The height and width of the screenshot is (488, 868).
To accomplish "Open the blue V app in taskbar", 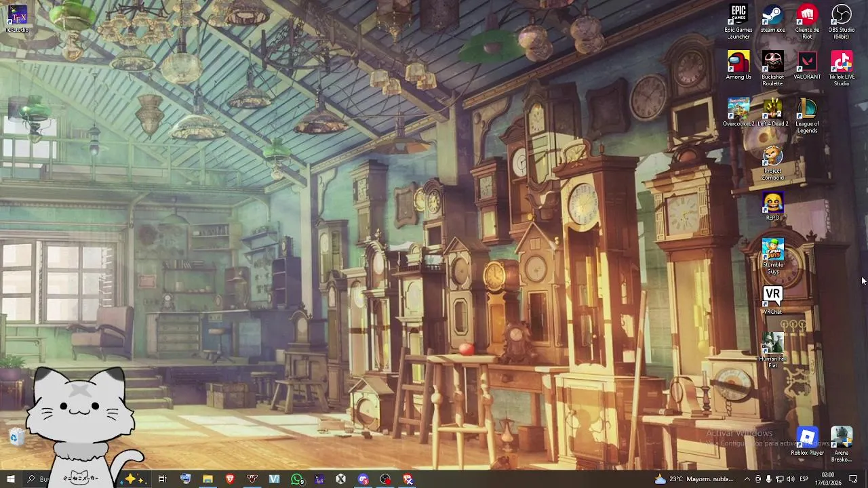I will click(274, 479).
